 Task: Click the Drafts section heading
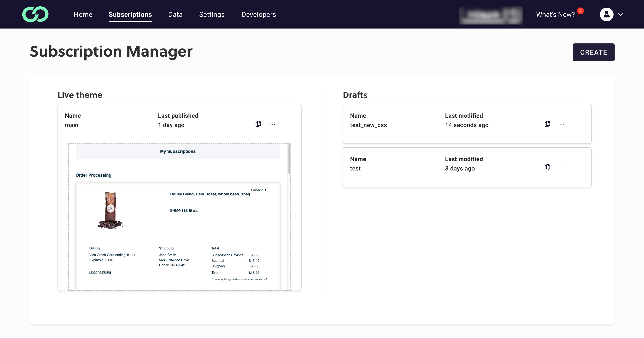pos(355,95)
